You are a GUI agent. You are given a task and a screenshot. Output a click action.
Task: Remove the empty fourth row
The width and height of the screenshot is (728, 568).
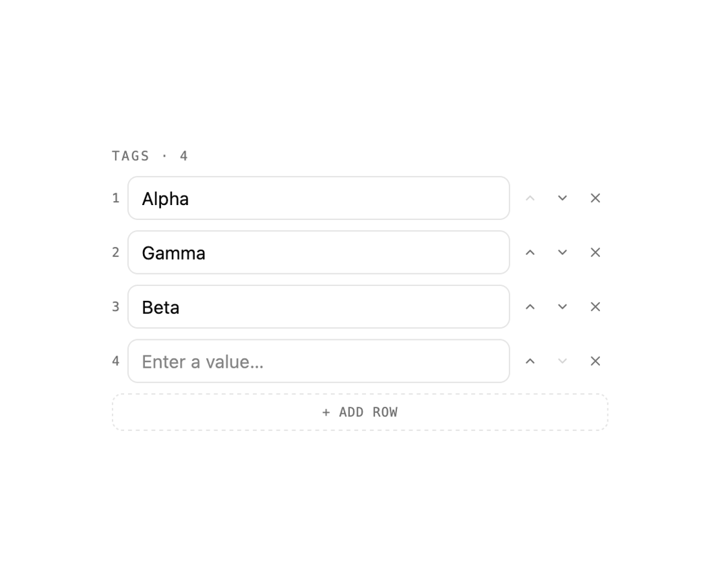click(595, 361)
